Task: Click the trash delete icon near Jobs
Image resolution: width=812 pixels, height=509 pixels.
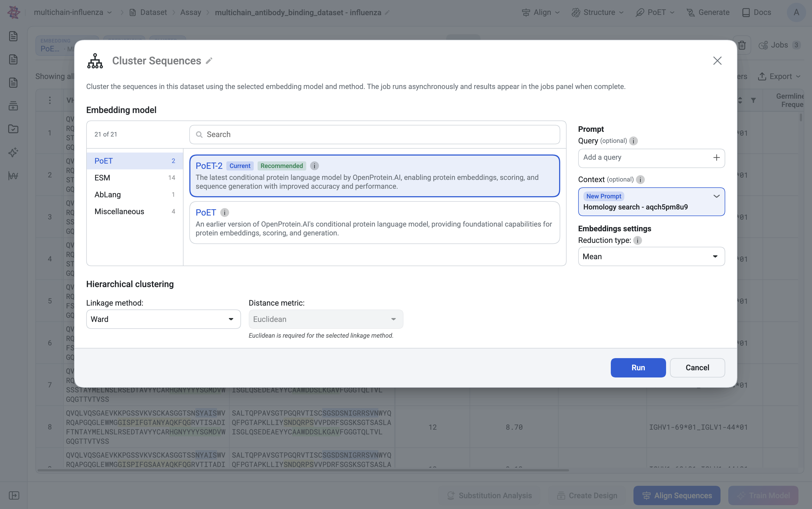Action: pos(742,45)
